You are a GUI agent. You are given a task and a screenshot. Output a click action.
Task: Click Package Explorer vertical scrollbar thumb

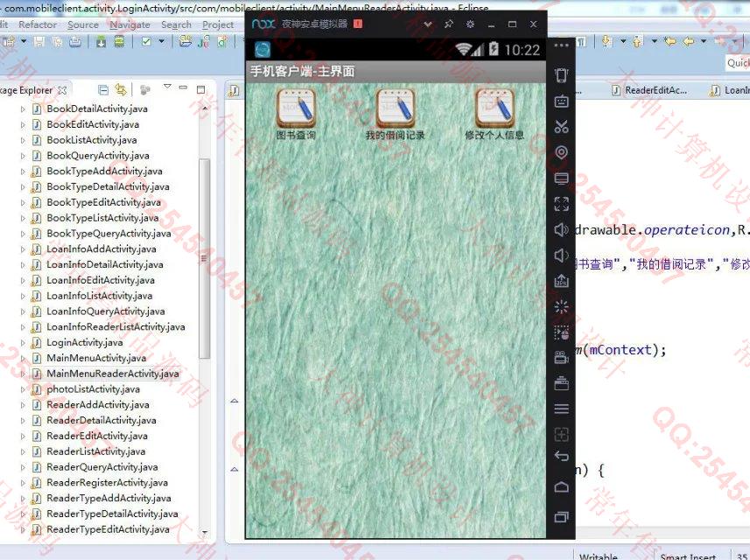[204, 258]
